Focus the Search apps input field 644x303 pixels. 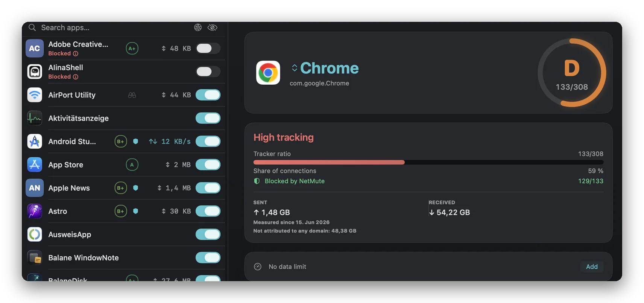113,27
